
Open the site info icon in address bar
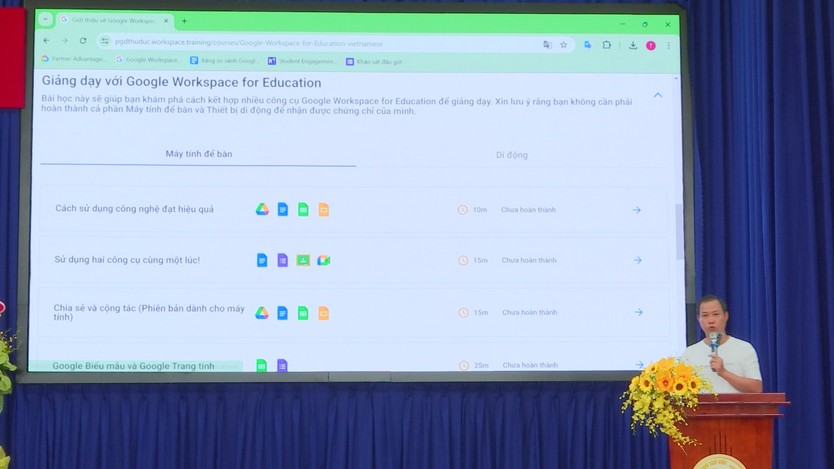105,41
